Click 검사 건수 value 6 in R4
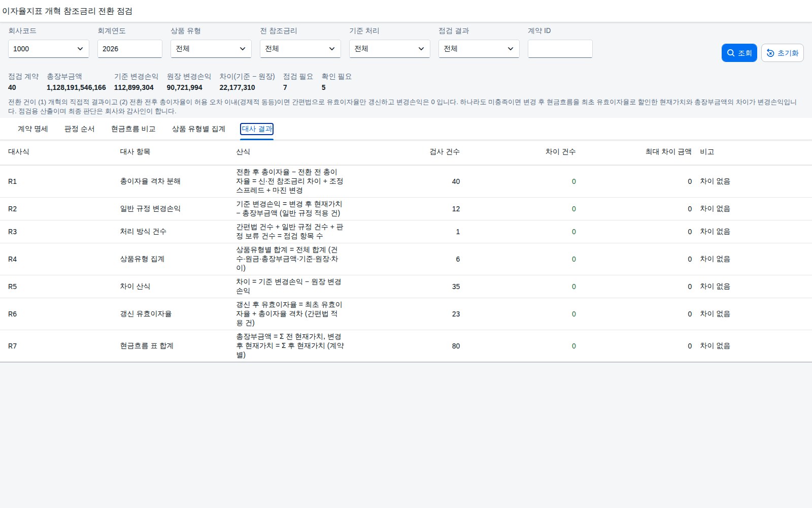 point(458,259)
